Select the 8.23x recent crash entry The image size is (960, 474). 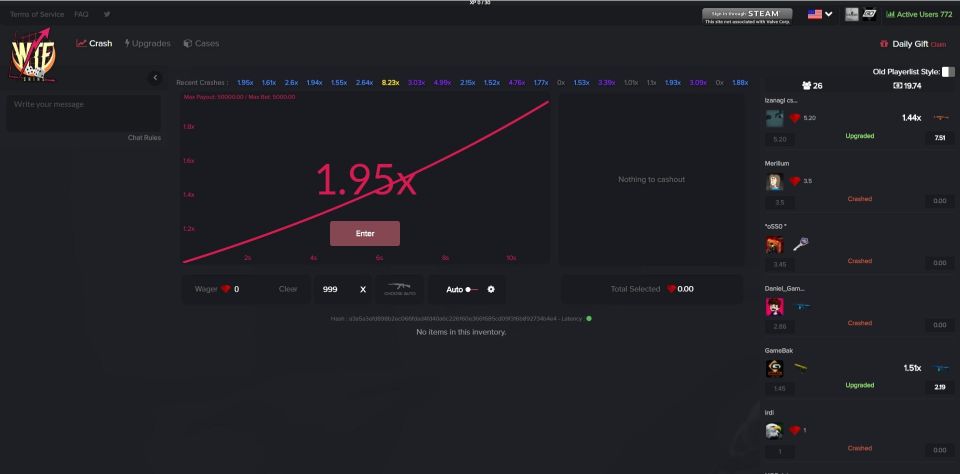(390, 83)
